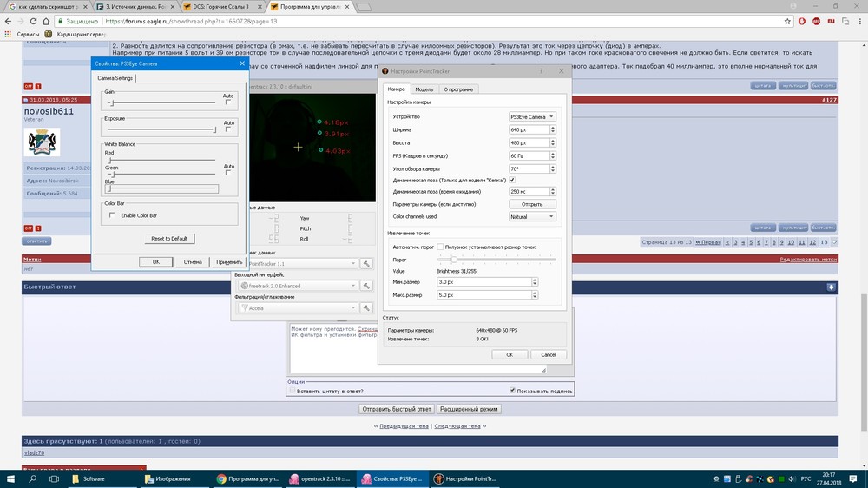The image size is (868, 488).
Task: Tick the Enable Color Bar checkbox
Action: click(x=112, y=214)
